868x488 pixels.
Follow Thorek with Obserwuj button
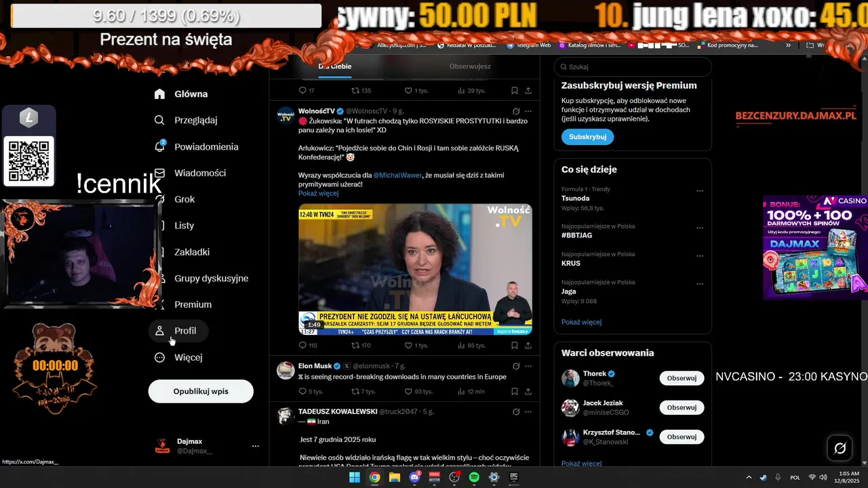[682, 378]
